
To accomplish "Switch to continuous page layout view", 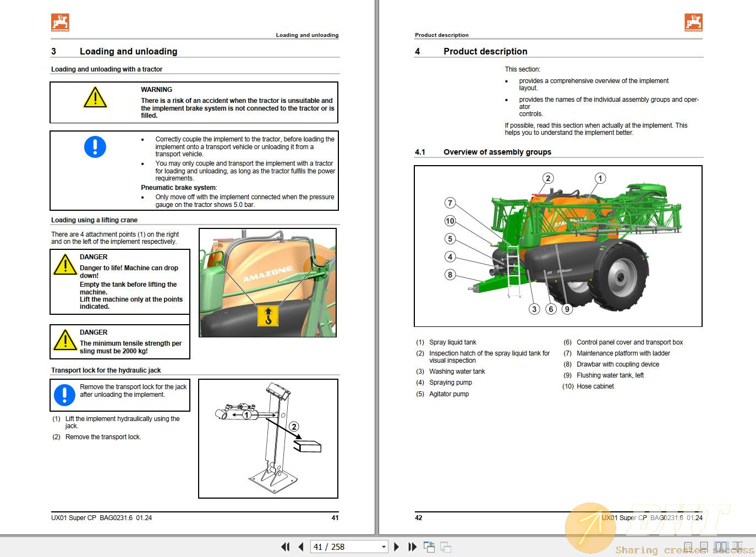I will point(704,546).
